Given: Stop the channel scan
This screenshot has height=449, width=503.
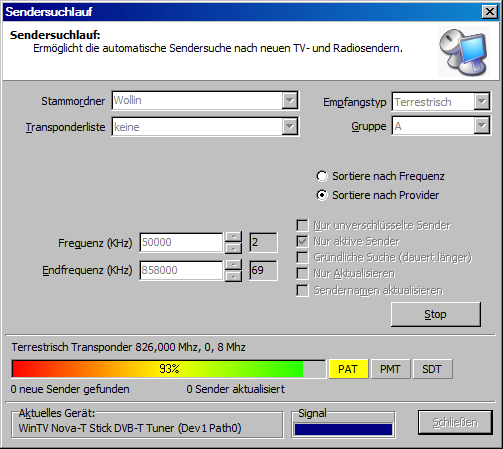Looking at the screenshot, I should [436, 314].
